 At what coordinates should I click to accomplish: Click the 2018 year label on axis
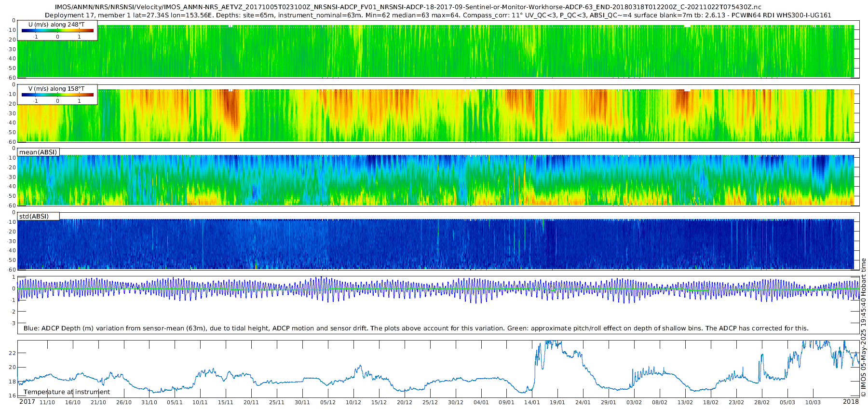click(x=851, y=402)
